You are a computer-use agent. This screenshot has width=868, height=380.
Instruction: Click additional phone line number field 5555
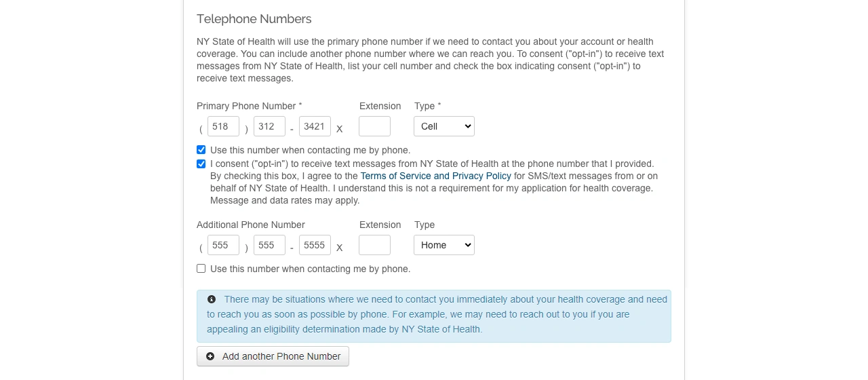pyautogui.click(x=315, y=245)
